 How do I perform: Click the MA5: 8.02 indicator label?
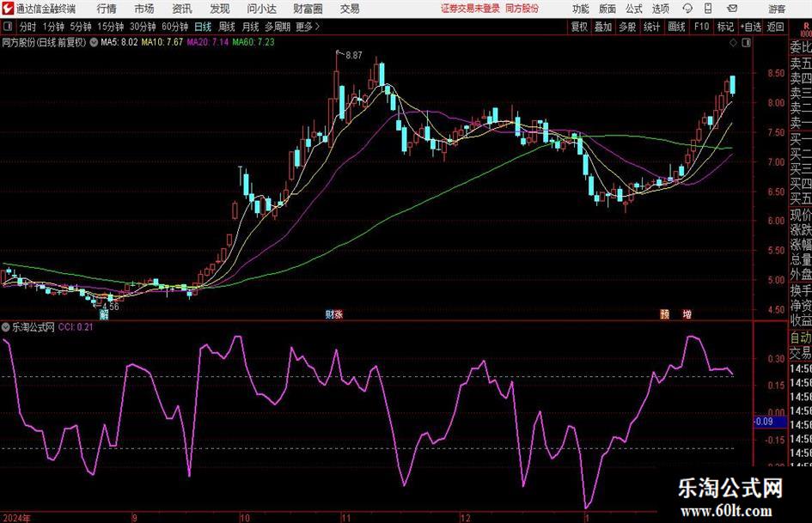pos(119,42)
